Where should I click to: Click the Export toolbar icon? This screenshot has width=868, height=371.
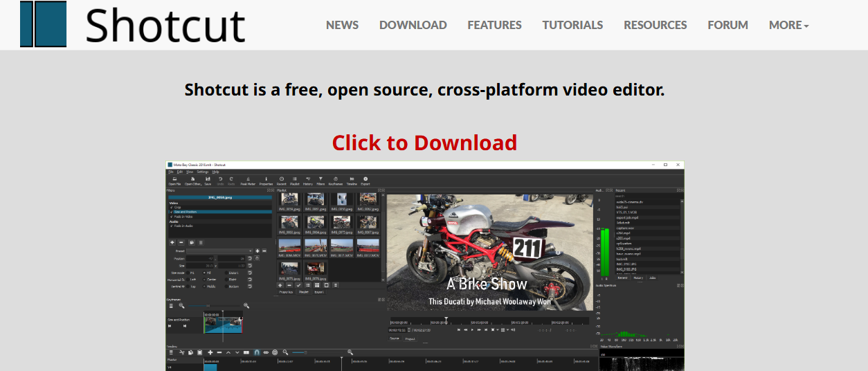[x=365, y=181]
